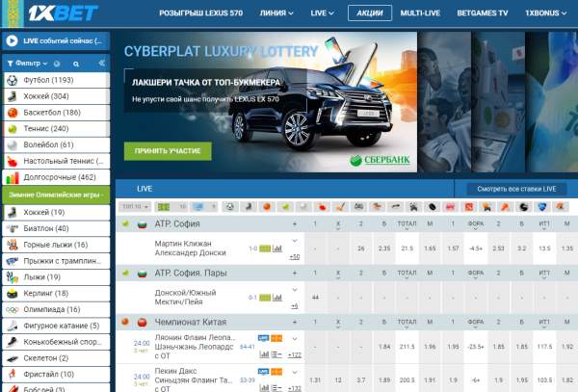Click video stream icon for Ляонин Флаин Леопардс
Viewport: 578px width, 392px height.
click(263, 338)
